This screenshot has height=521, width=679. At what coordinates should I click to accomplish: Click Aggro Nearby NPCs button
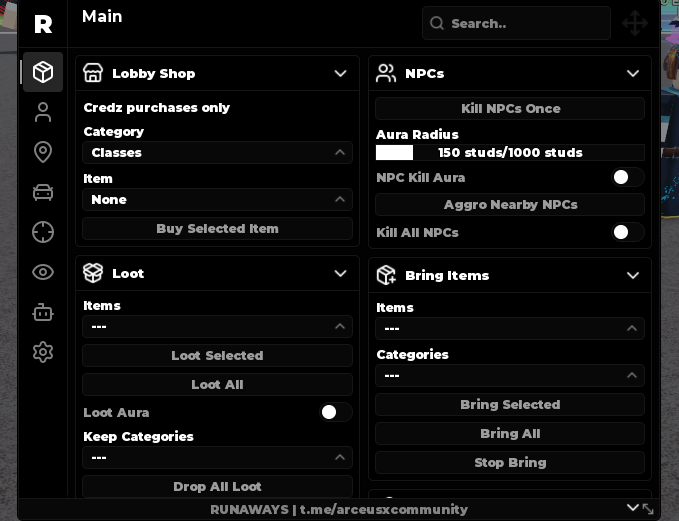pos(510,204)
